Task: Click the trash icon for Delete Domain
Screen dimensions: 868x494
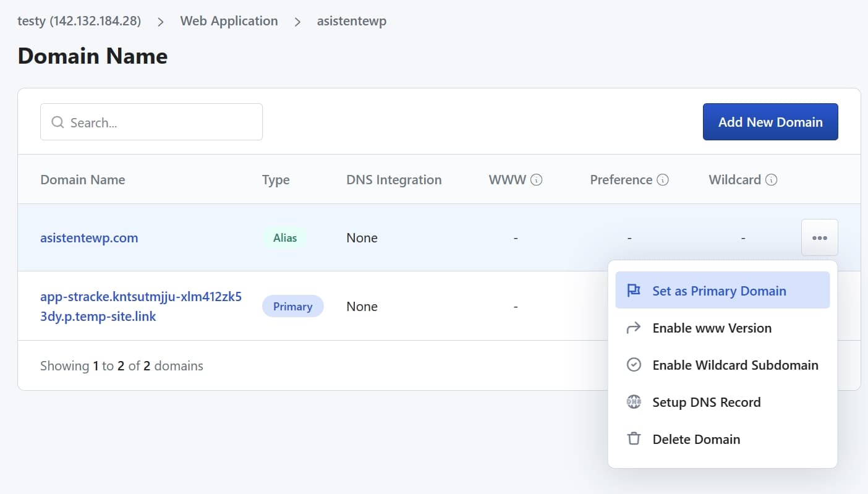Action: pos(633,439)
